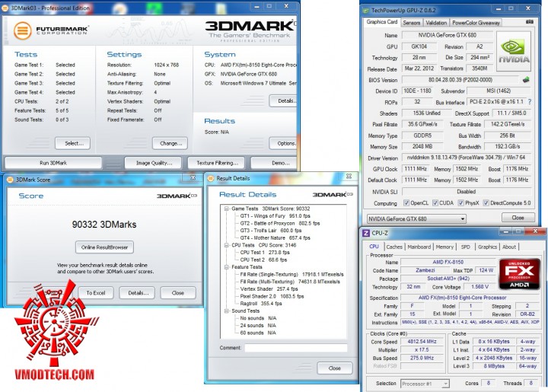This screenshot has height=392, width=548.
Task: Click Details... button in Score window
Action: click(137, 293)
